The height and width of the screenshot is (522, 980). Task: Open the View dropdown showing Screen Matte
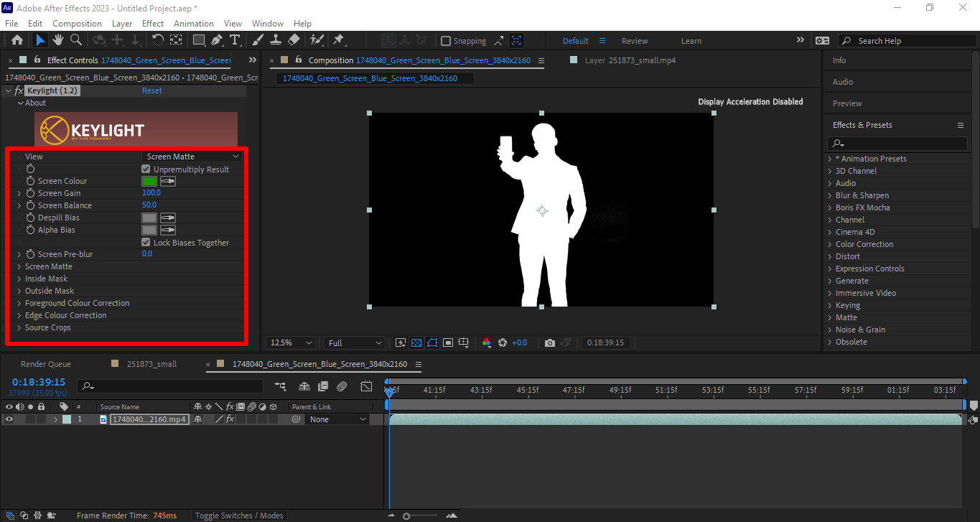(x=192, y=156)
